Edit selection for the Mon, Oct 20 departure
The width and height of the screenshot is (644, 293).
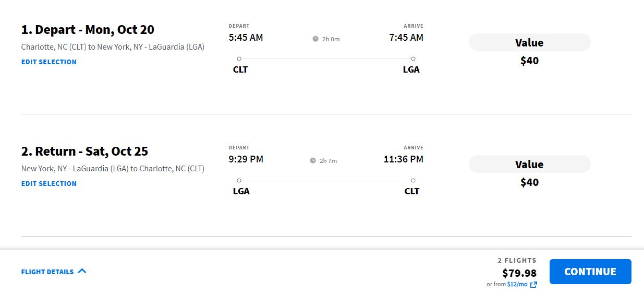[x=49, y=62]
